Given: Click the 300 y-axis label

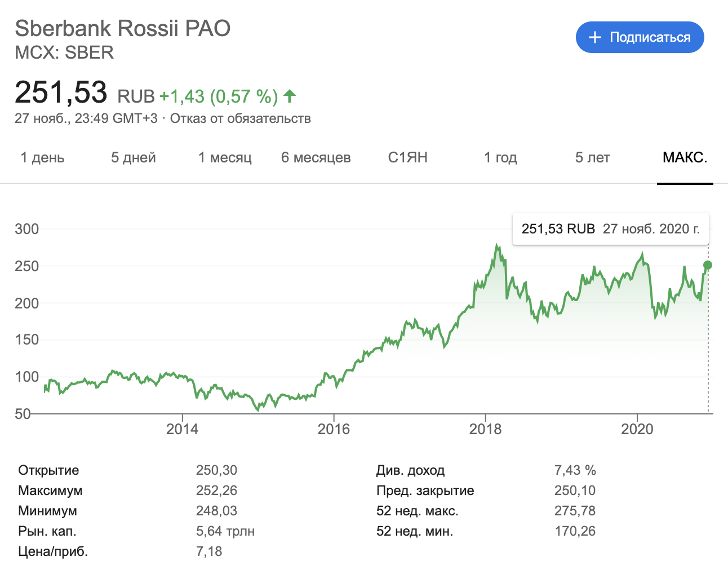Looking at the screenshot, I should [27, 229].
